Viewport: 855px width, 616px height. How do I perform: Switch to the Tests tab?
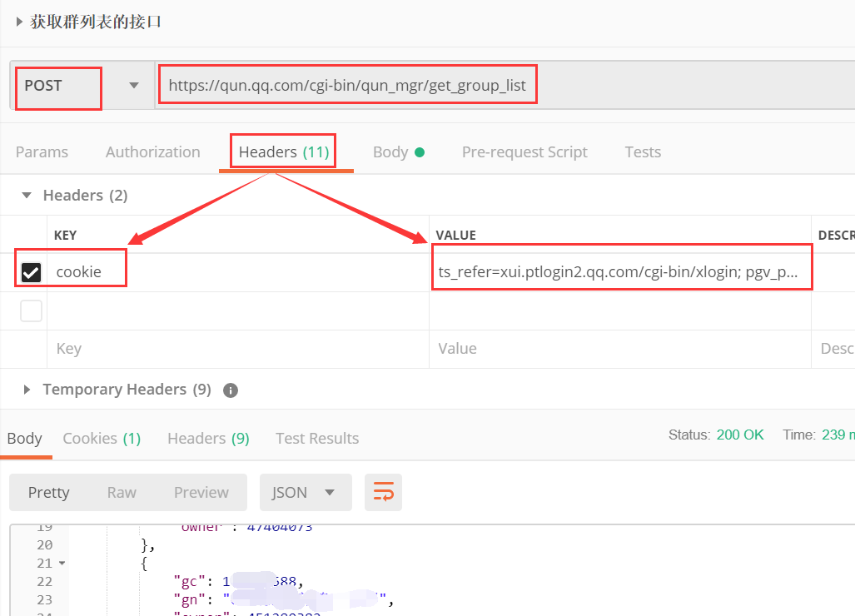[x=643, y=152]
